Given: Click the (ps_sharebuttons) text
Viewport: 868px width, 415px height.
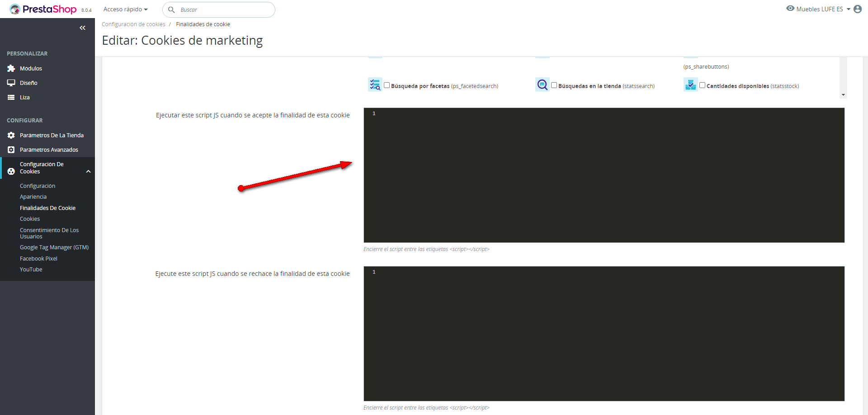Looking at the screenshot, I should point(706,67).
